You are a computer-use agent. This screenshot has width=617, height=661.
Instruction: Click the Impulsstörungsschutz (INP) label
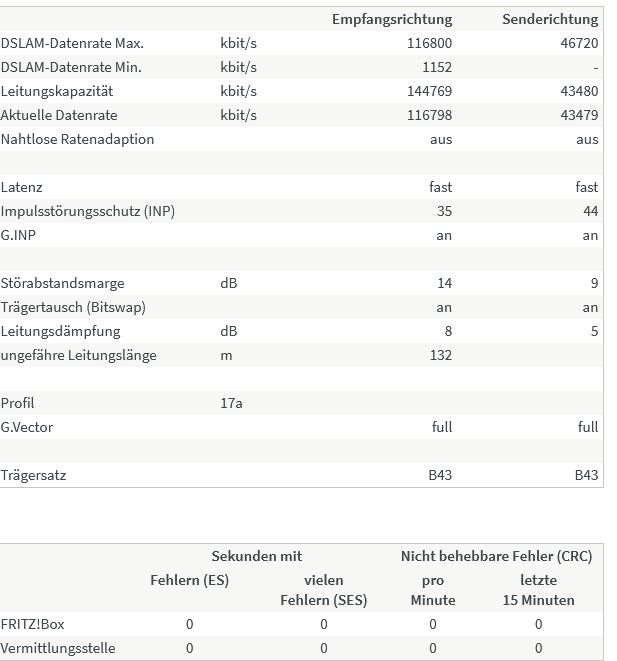click(x=88, y=211)
